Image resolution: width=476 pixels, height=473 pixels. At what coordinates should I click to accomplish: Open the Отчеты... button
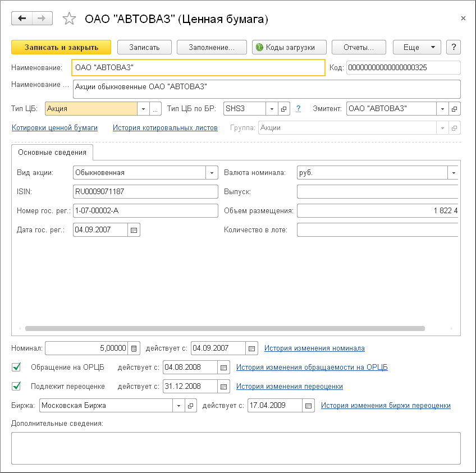[359, 47]
